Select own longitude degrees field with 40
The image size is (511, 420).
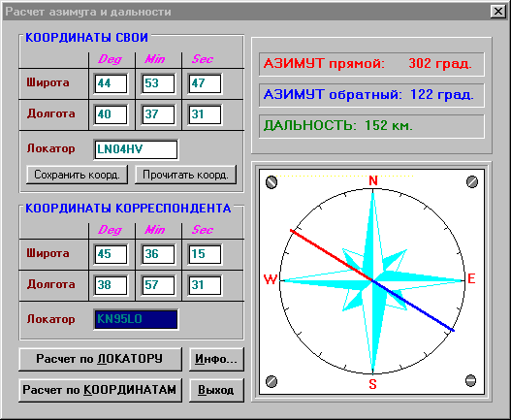111,114
